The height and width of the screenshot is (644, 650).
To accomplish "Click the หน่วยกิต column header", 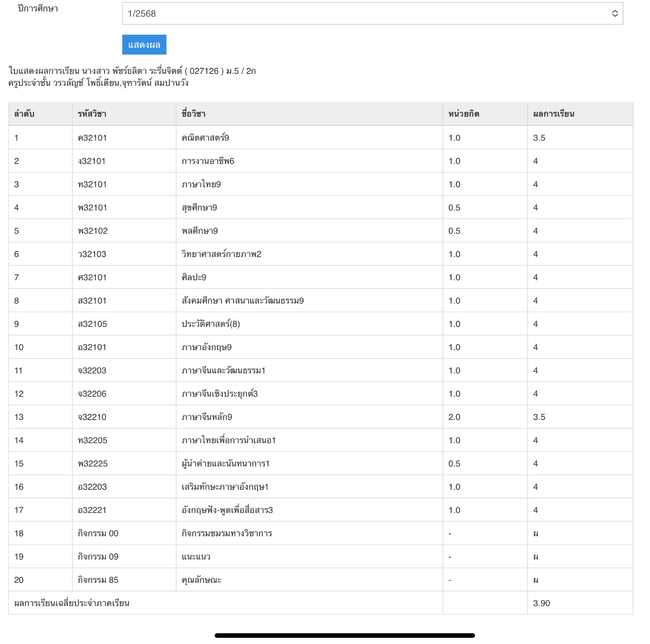I will pos(464,114).
